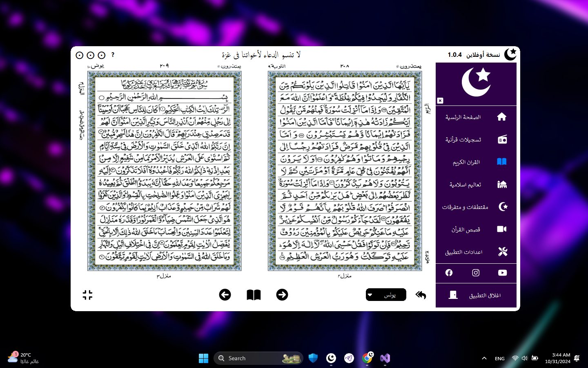The height and width of the screenshot is (368, 588).
Task: Click the open book icon between arrows
Action: click(254, 295)
